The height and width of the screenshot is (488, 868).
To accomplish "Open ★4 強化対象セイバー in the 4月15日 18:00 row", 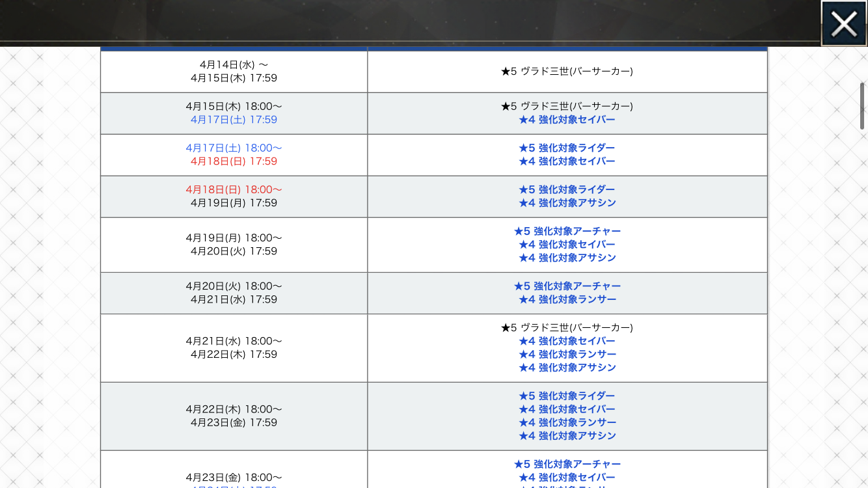I will (567, 120).
